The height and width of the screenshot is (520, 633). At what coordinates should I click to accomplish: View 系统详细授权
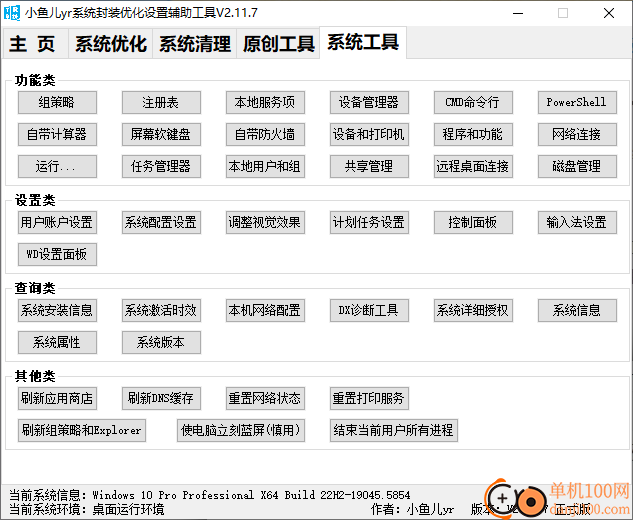[x=473, y=310]
